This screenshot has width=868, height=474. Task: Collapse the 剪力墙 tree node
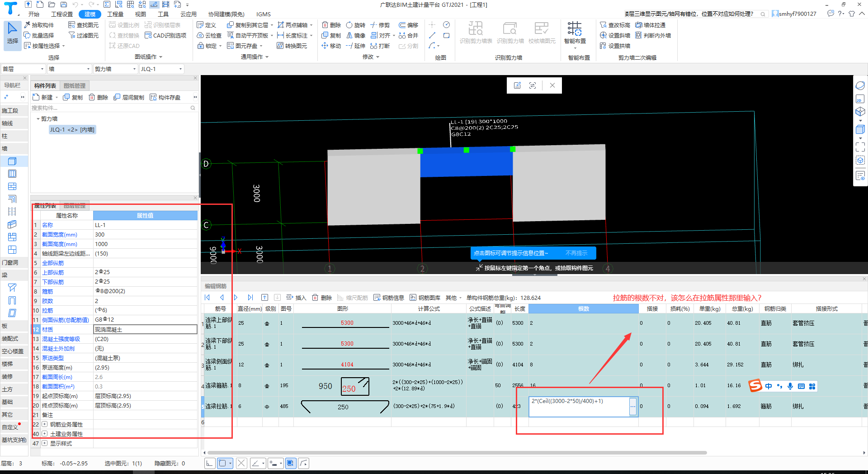click(38, 119)
